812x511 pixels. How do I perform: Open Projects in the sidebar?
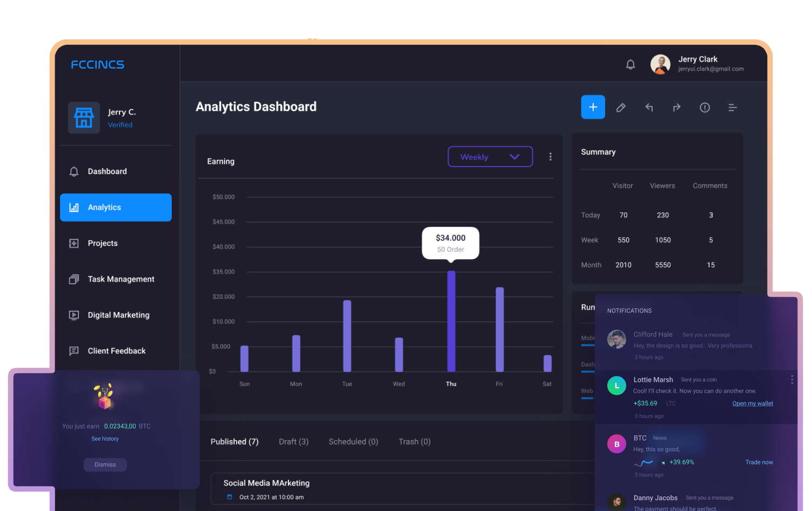coord(103,244)
